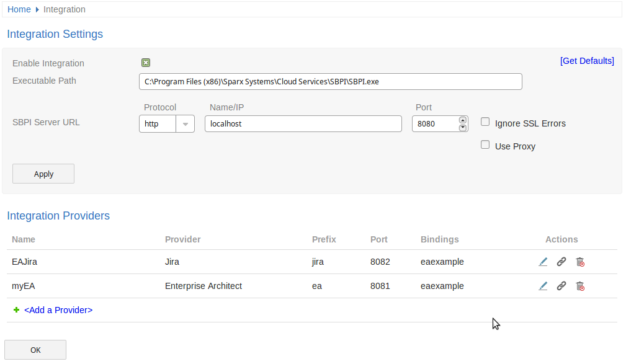Select the Add a Provider link
The image size is (626, 364).
coord(58,310)
